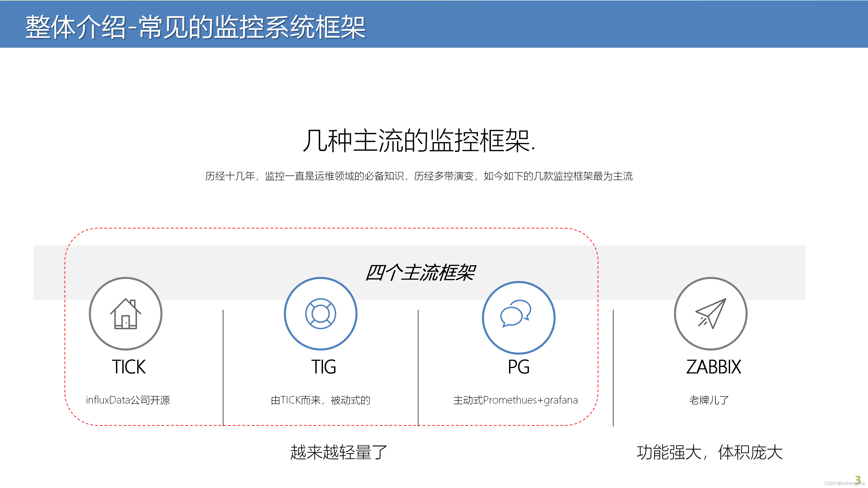Click the caption 越来越轻量了
This screenshot has width=868, height=488.
click(339, 452)
